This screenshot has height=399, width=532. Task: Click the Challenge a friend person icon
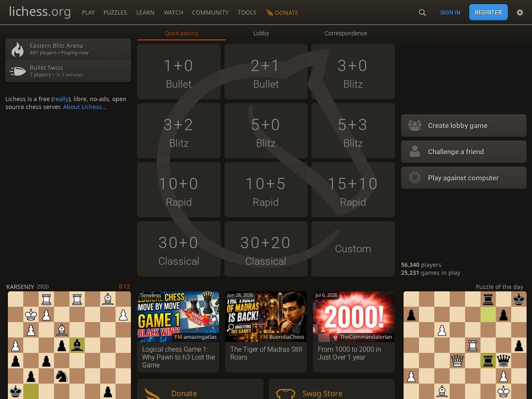[415, 152]
